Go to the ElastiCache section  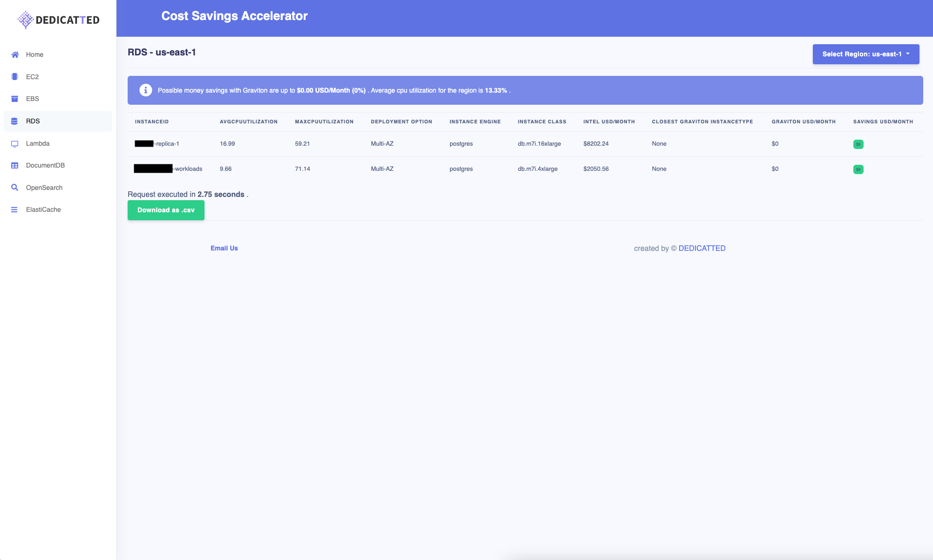58,209
